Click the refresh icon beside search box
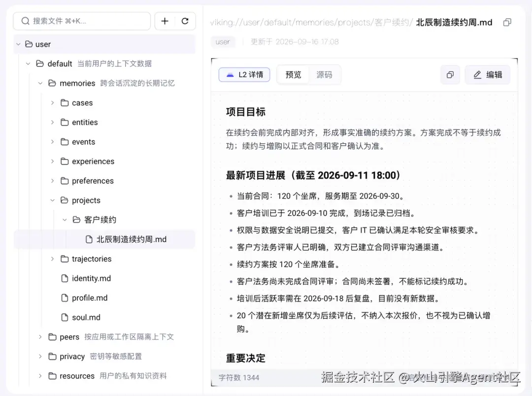This screenshot has height=396, width=532. point(185,21)
